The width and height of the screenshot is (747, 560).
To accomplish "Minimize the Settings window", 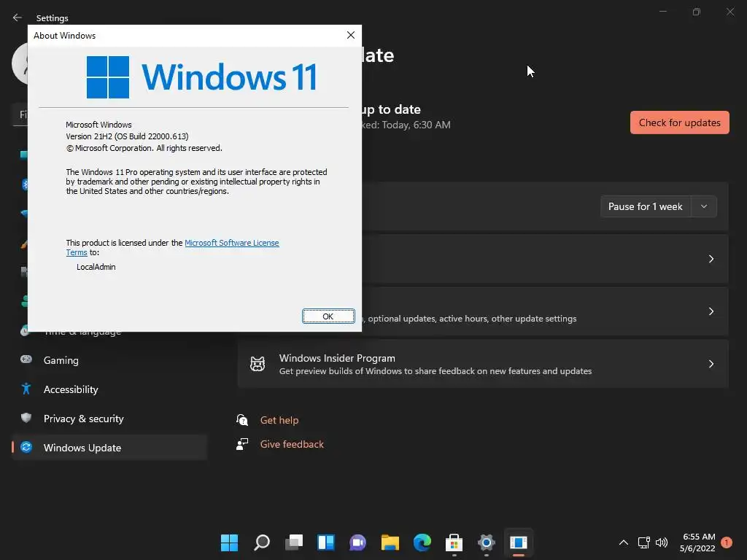I will [662, 12].
